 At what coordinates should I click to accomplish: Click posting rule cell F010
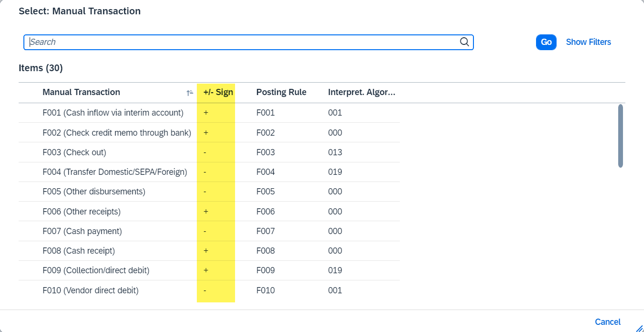[266, 290]
